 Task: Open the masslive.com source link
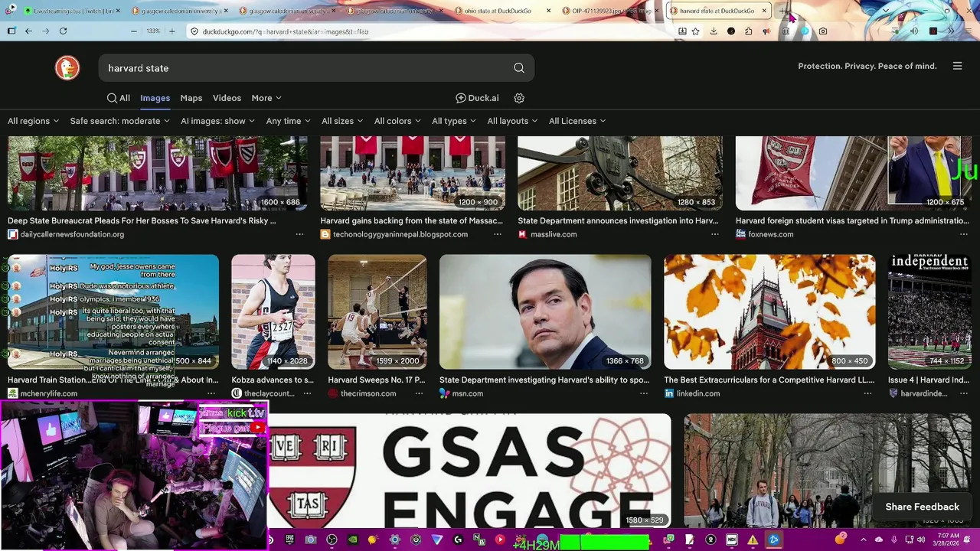point(554,234)
